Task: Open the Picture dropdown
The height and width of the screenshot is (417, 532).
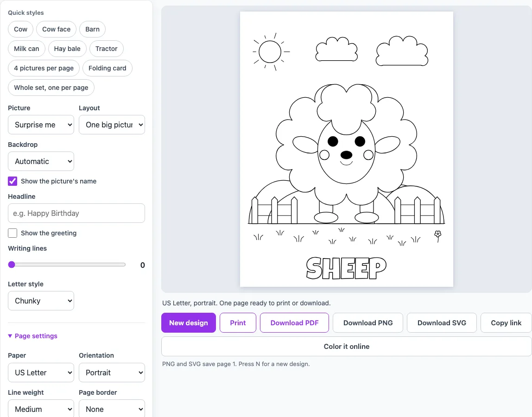Action: [41, 125]
